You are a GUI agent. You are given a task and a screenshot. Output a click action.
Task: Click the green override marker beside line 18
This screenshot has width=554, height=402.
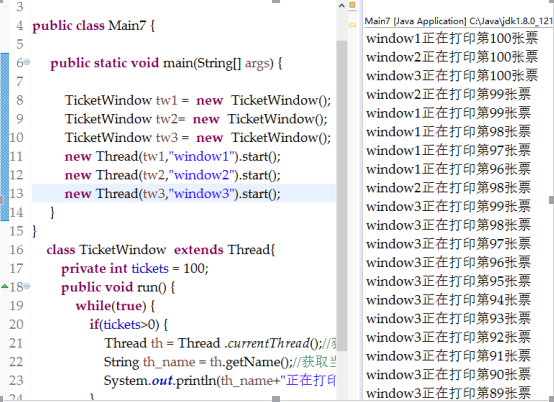coord(5,286)
